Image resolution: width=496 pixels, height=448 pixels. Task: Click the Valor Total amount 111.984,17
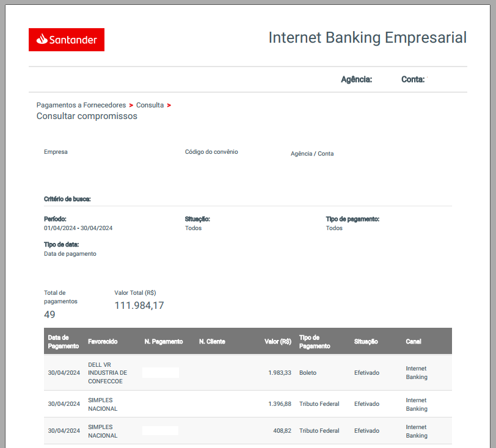(139, 305)
